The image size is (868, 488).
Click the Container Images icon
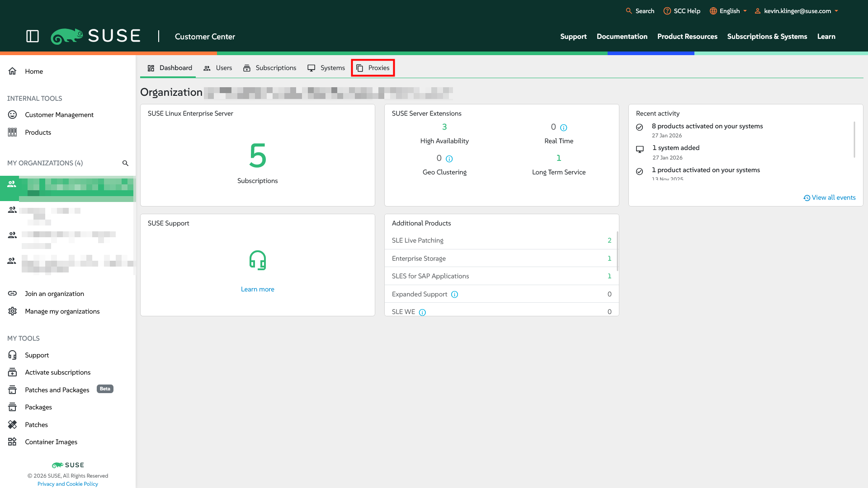click(13, 442)
